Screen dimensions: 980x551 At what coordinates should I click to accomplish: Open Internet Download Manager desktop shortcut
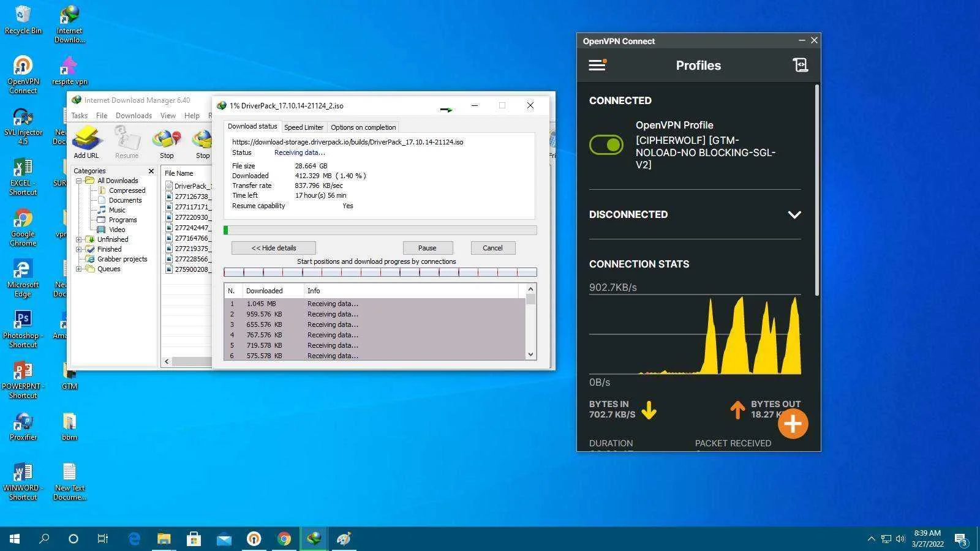click(69, 24)
